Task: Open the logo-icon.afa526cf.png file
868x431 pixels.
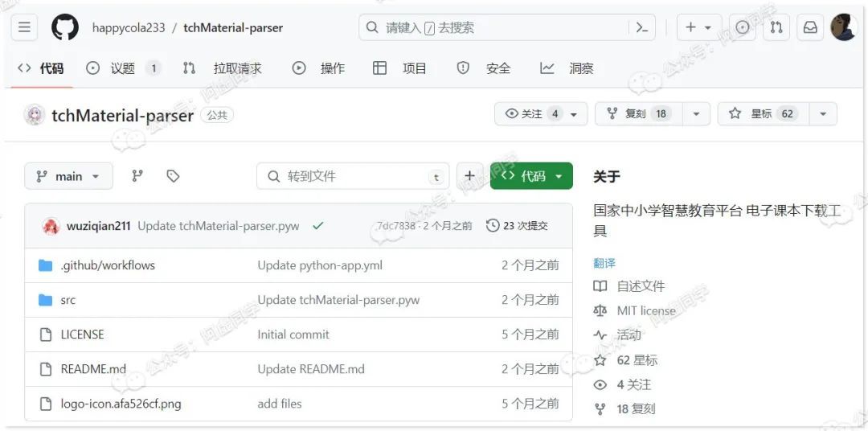Action: click(x=121, y=404)
